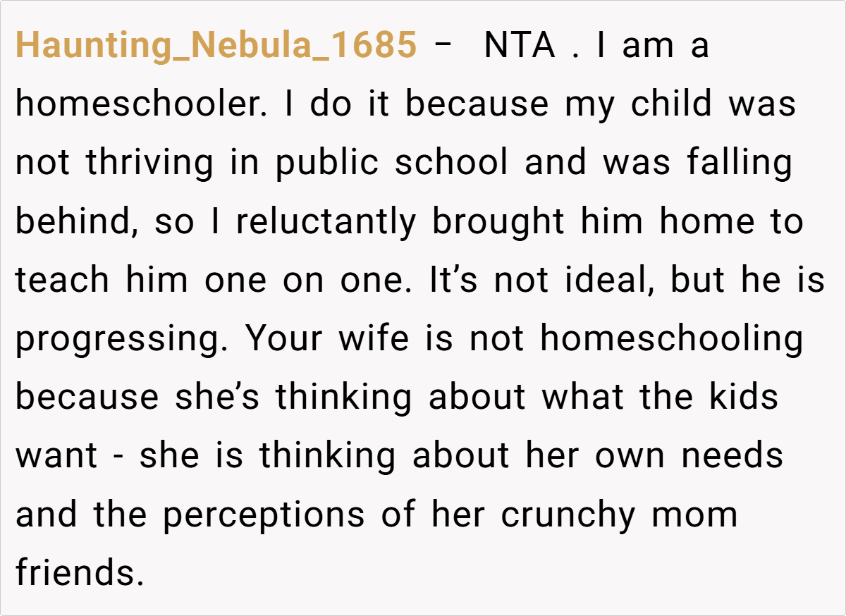Click the word "brought" in the comment
This screenshot has width=846, height=616.
pyautogui.click(x=498, y=221)
